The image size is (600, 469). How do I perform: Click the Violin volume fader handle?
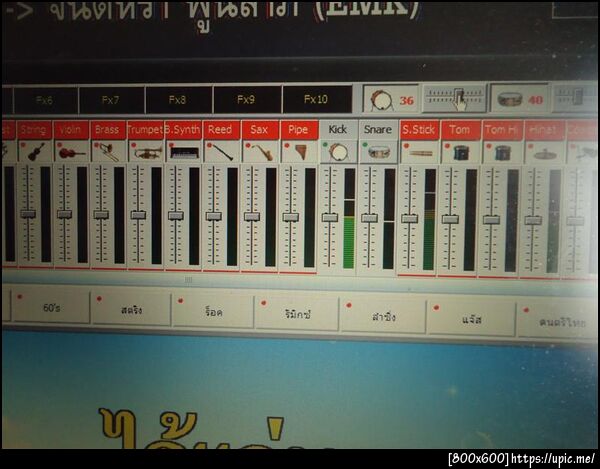coord(64,214)
